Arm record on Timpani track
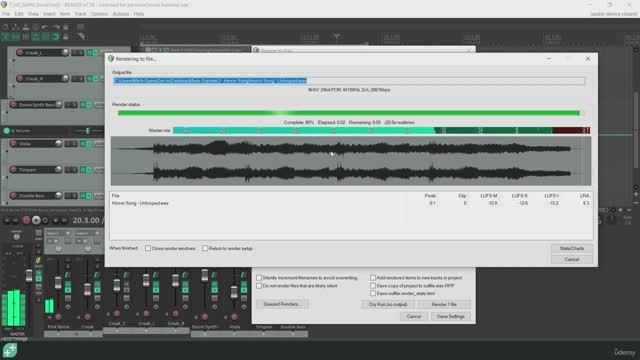640x360 pixels. [13, 169]
